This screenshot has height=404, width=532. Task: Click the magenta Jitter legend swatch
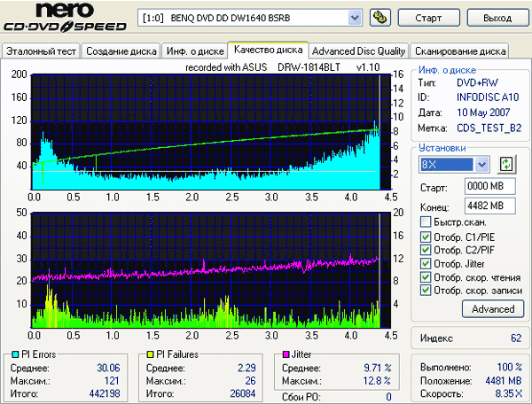286,354
